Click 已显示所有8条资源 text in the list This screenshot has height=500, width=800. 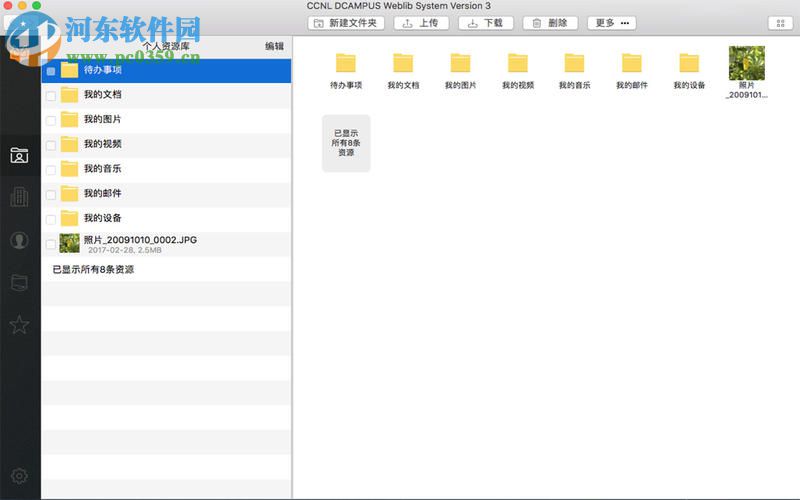93,269
